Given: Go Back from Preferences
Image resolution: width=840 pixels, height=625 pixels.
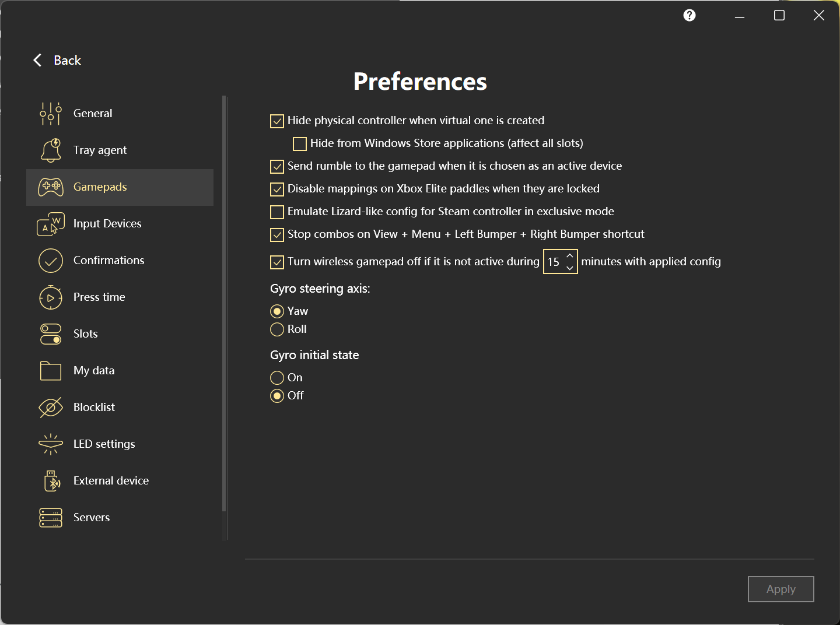Looking at the screenshot, I should pyautogui.click(x=57, y=60).
